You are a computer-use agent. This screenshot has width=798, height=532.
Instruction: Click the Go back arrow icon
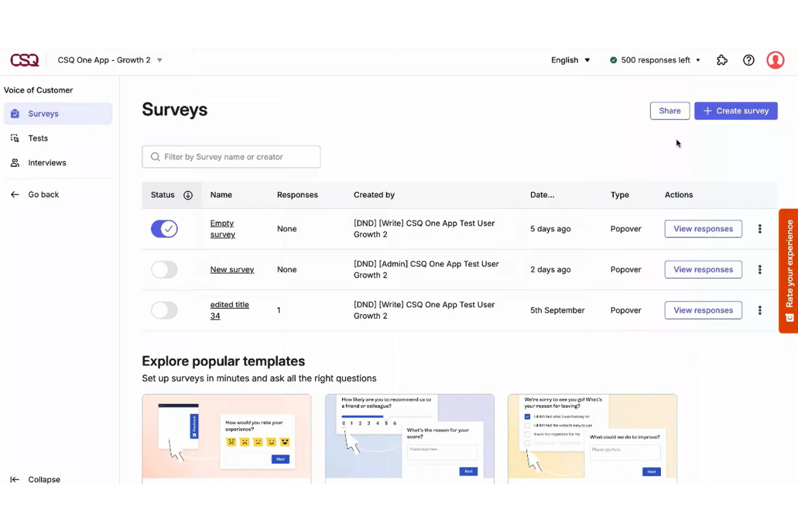click(x=15, y=194)
